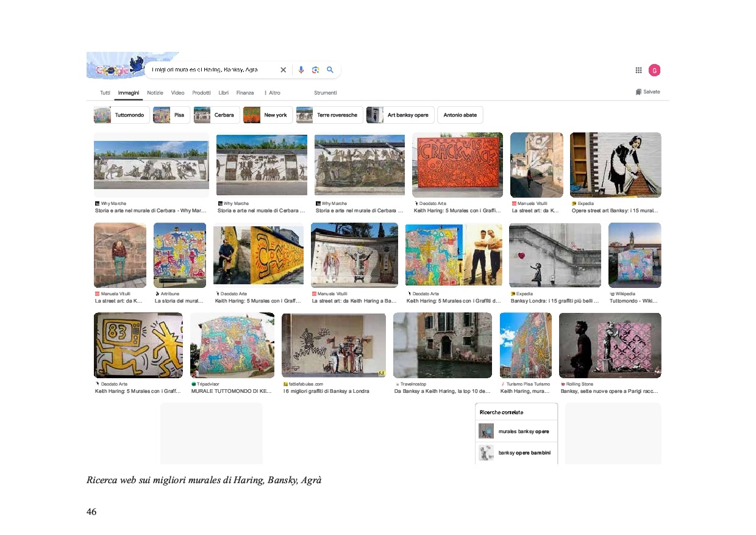This screenshot has height=535, width=756.
Task: Open the Finanza tab
Action: pos(245,93)
